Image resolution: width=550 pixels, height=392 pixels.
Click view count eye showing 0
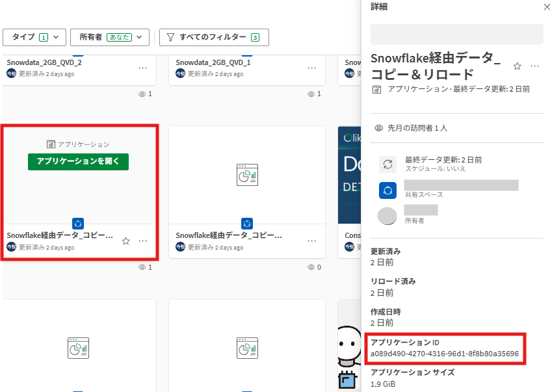point(311,268)
